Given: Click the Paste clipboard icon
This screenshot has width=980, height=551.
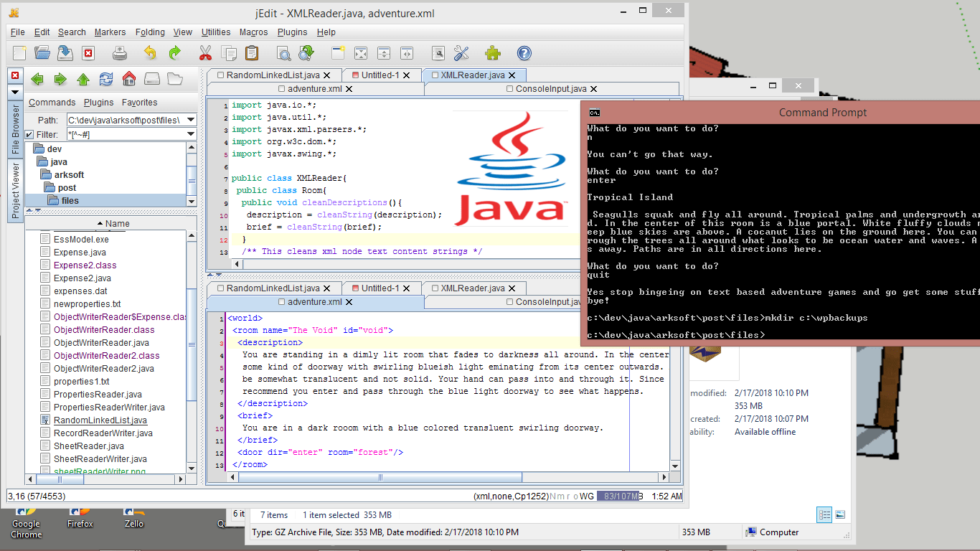Looking at the screenshot, I should click(252, 53).
